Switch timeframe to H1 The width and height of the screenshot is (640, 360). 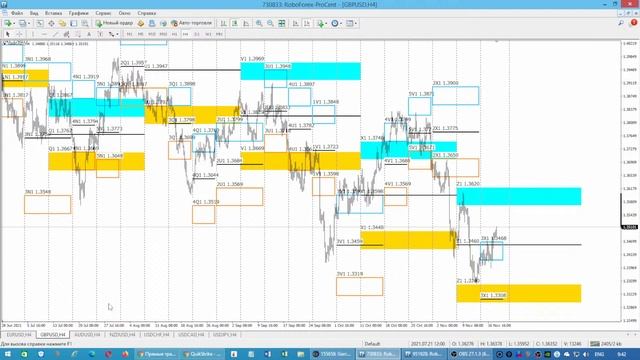click(174, 34)
